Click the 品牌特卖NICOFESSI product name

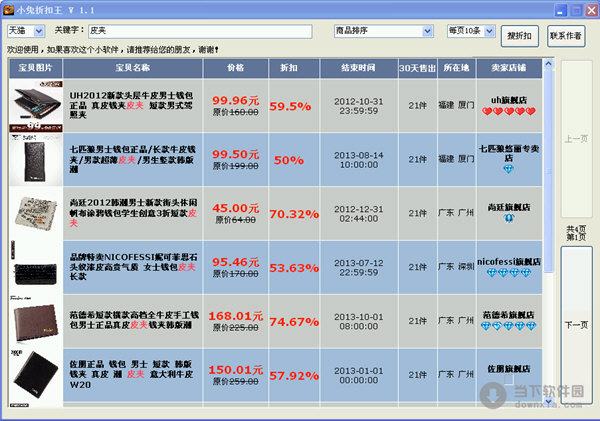(x=134, y=266)
